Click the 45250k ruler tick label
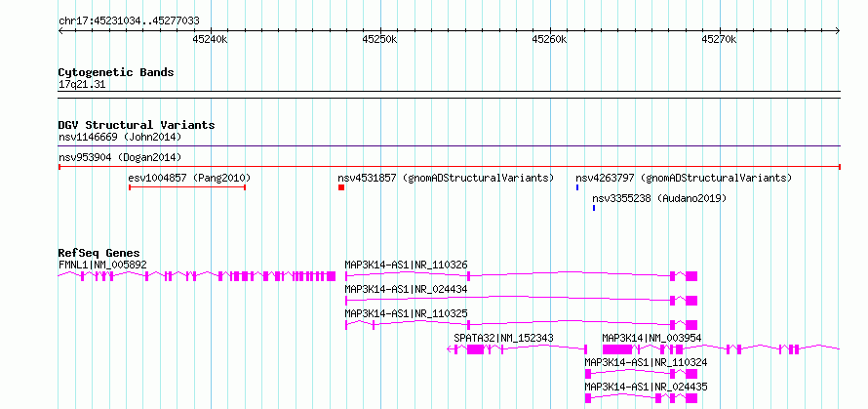Viewport: 868px width, 409px height. click(380, 39)
